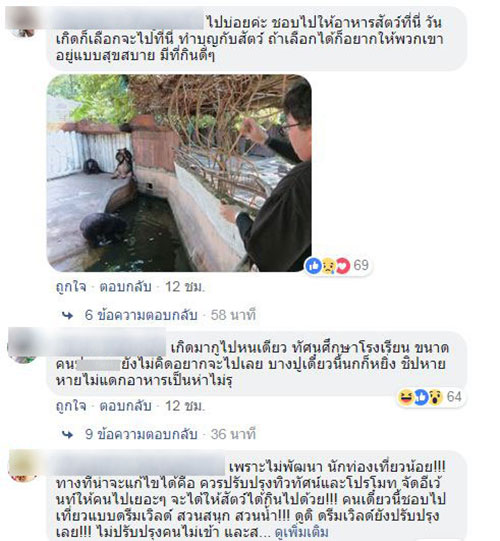This screenshot has height=541, width=500.
Task: Click the reply arrow icon beside 6 ข้อความตอบกลับ
Action: point(67,315)
